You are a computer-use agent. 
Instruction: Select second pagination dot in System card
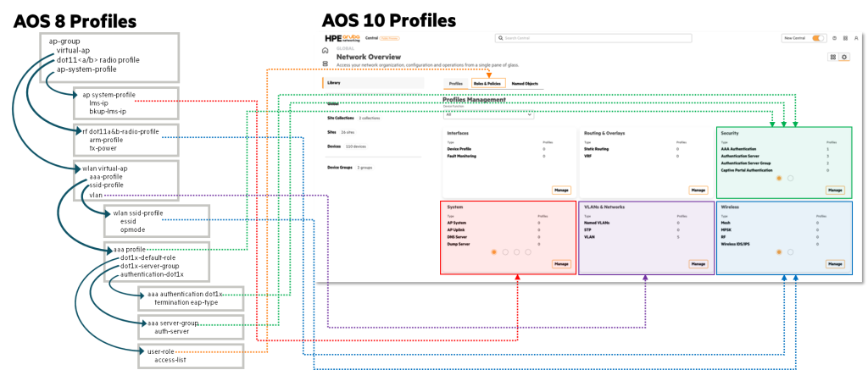(505, 251)
